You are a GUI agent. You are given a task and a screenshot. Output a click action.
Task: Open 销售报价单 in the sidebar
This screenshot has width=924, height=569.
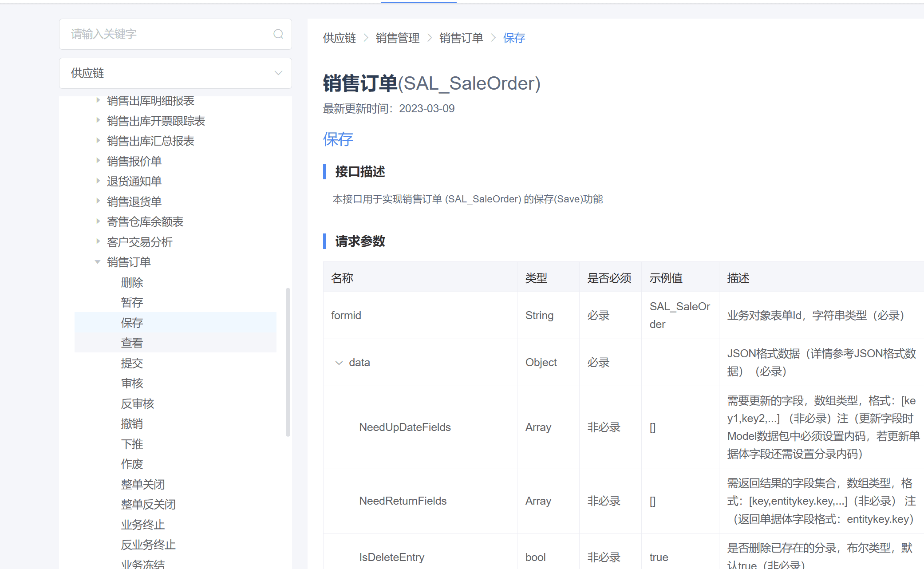(134, 161)
